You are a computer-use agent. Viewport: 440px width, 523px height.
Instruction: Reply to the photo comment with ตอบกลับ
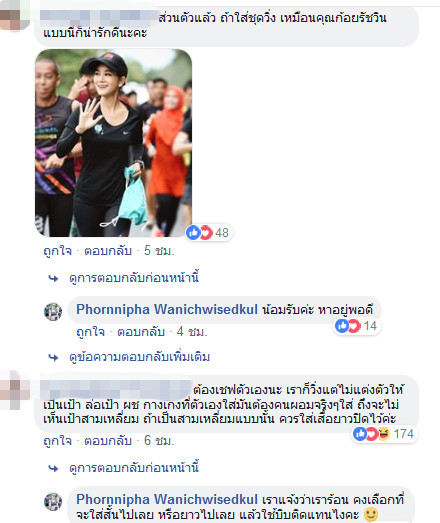click(x=108, y=250)
